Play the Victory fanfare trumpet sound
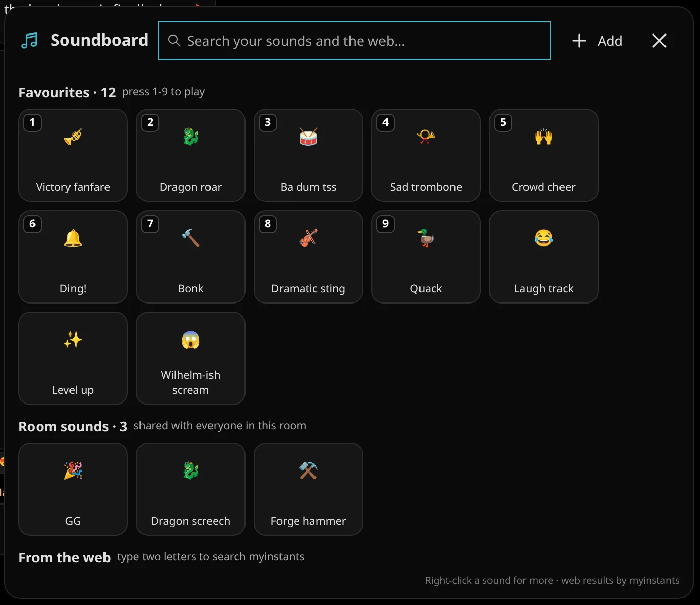Viewport: 700px width, 605px height. (73, 155)
